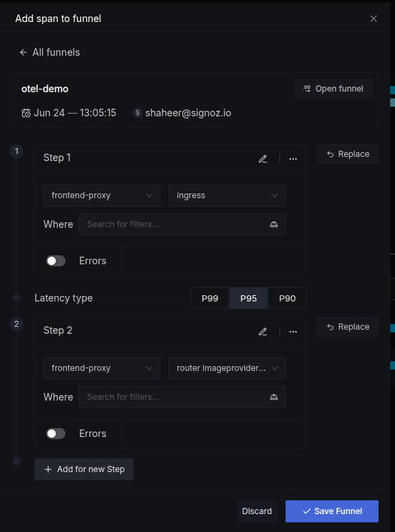The width and height of the screenshot is (395, 532).
Task: Select P99 latency type
Action: click(210, 298)
